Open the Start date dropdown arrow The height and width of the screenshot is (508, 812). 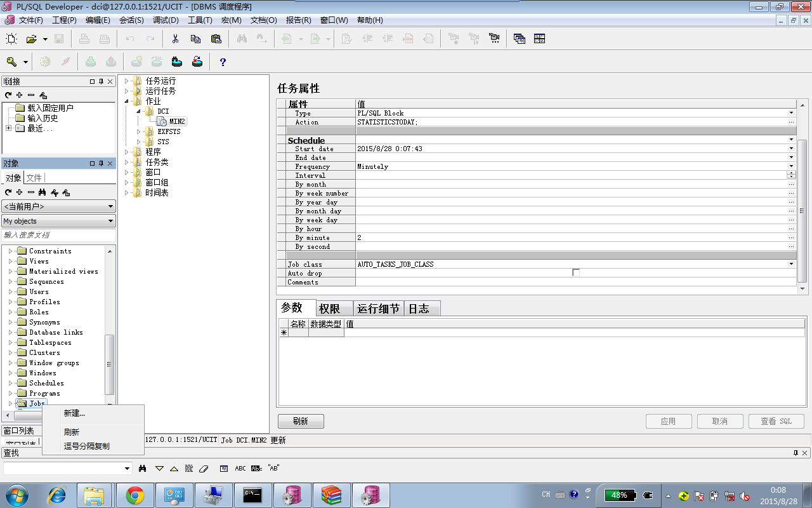coord(792,149)
